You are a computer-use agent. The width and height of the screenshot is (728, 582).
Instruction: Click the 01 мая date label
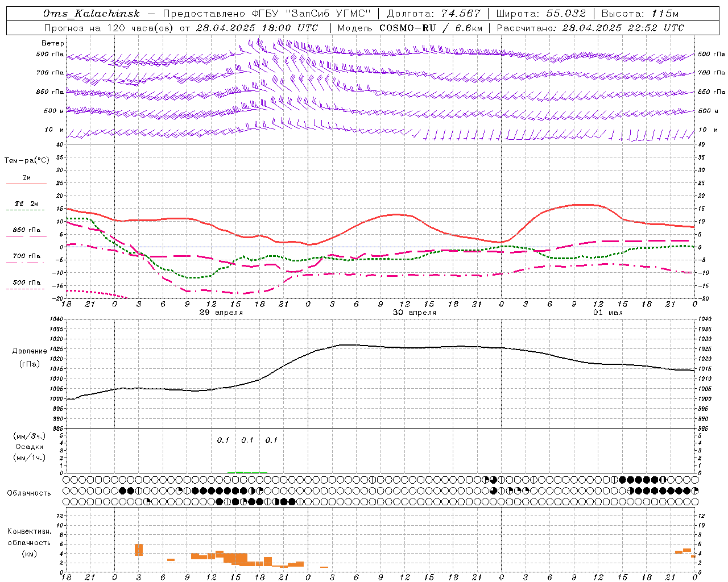pos(608,313)
